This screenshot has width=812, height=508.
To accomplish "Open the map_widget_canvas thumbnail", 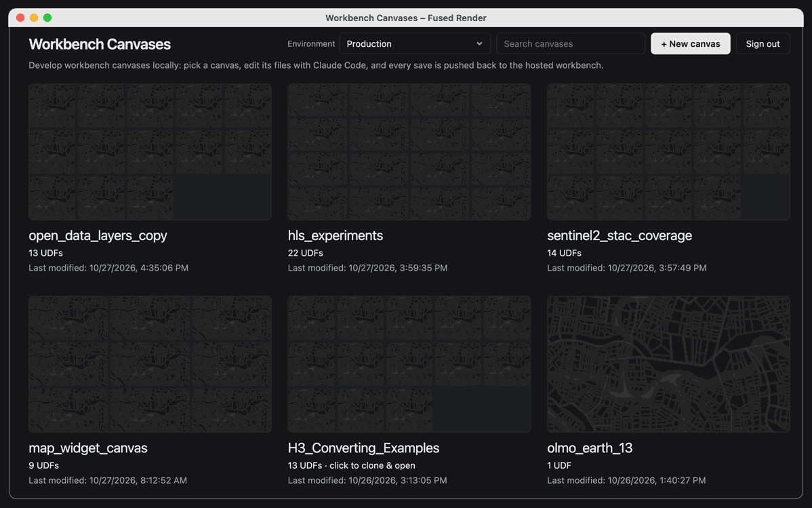I will pos(150,364).
